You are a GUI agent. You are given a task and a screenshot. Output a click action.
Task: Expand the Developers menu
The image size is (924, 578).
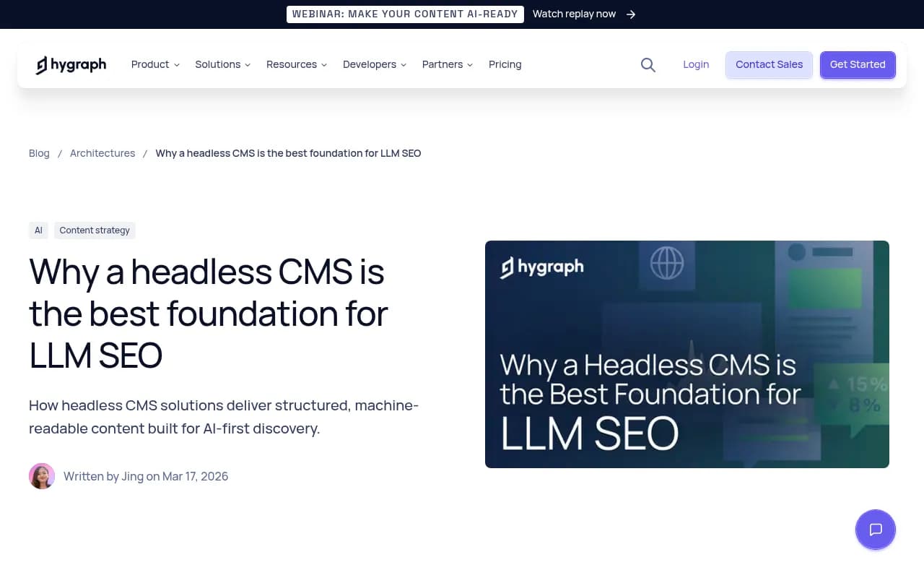(375, 64)
